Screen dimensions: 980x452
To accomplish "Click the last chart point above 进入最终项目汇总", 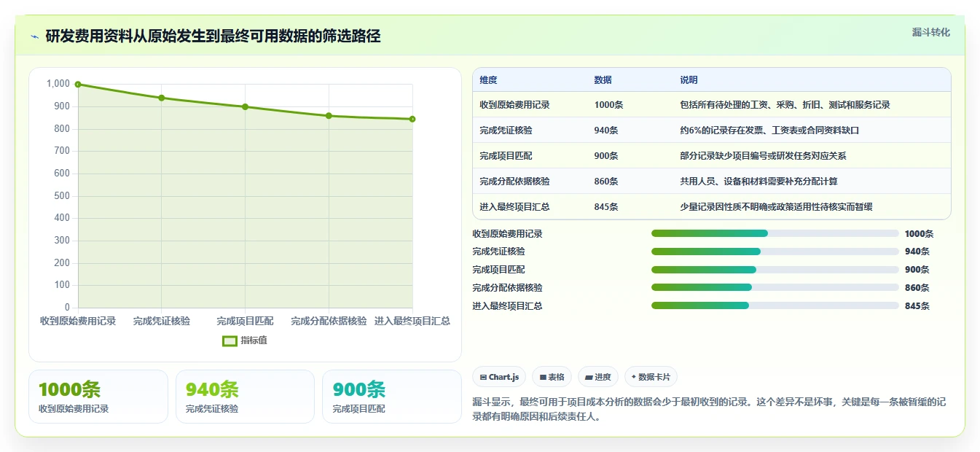I will pos(412,119).
